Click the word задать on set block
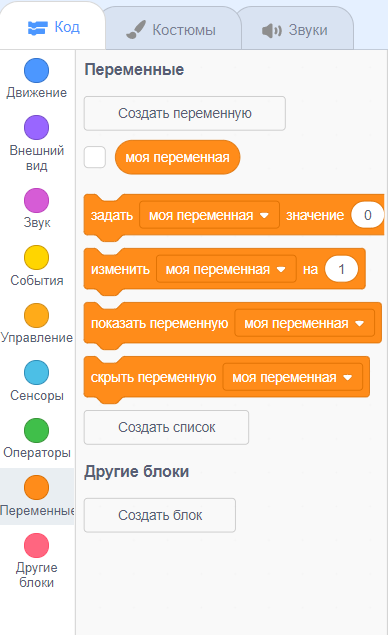The image size is (388, 635). point(112,215)
